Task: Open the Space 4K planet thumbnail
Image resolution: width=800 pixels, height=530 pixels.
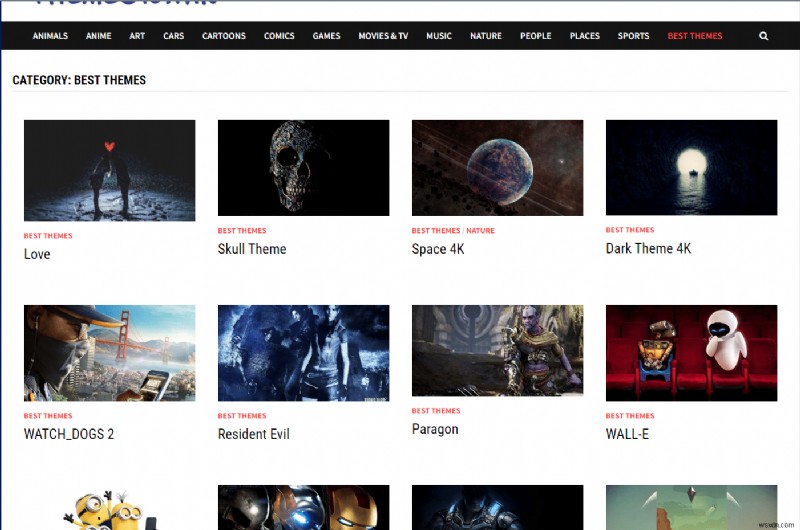Action: 497,168
